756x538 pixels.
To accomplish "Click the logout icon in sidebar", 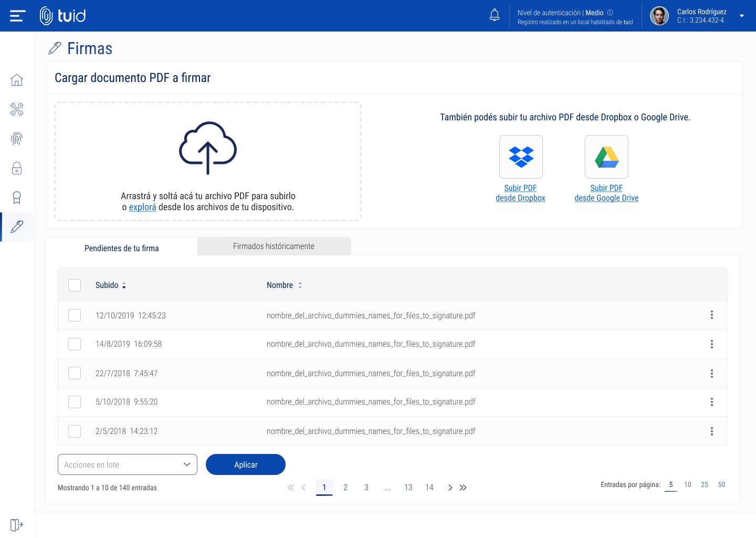I will pyautogui.click(x=17, y=525).
